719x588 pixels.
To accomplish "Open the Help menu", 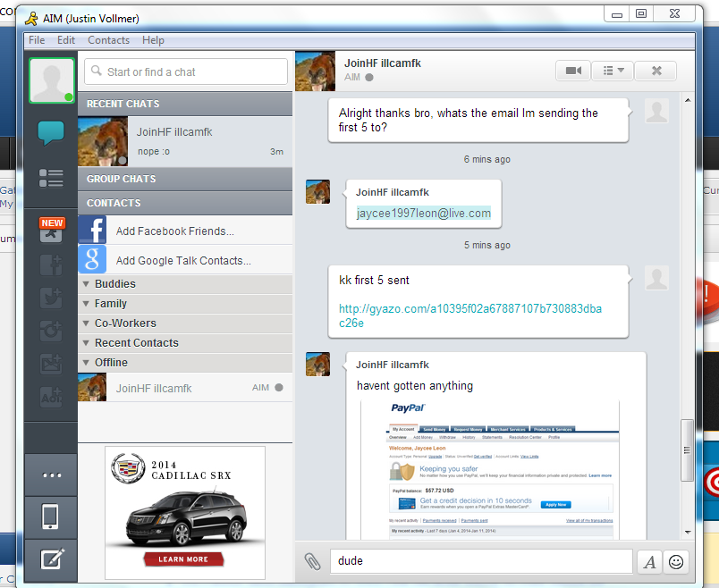I will [x=153, y=40].
